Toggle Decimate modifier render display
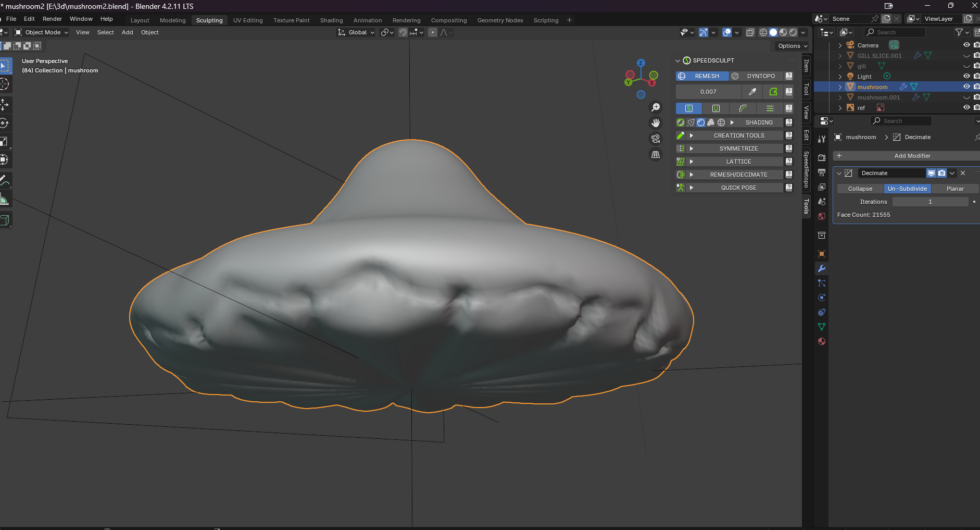The height and width of the screenshot is (530, 980). pos(942,173)
